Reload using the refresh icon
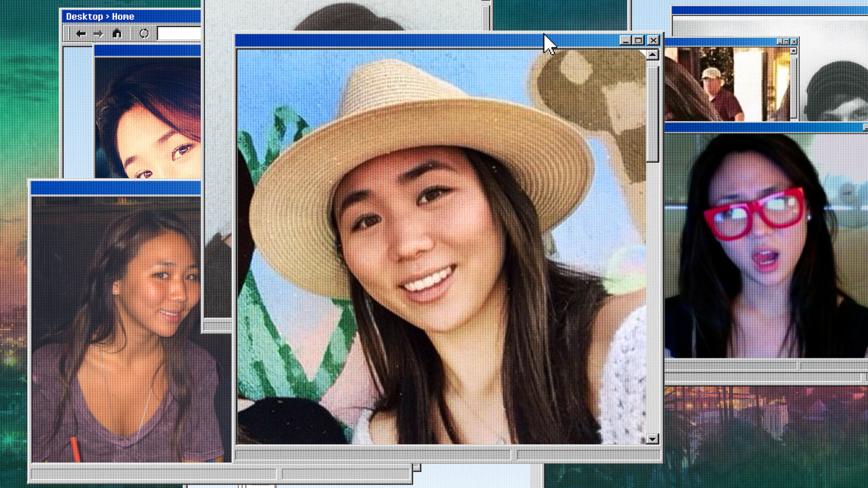This screenshot has height=488, width=868. pos(144,33)
